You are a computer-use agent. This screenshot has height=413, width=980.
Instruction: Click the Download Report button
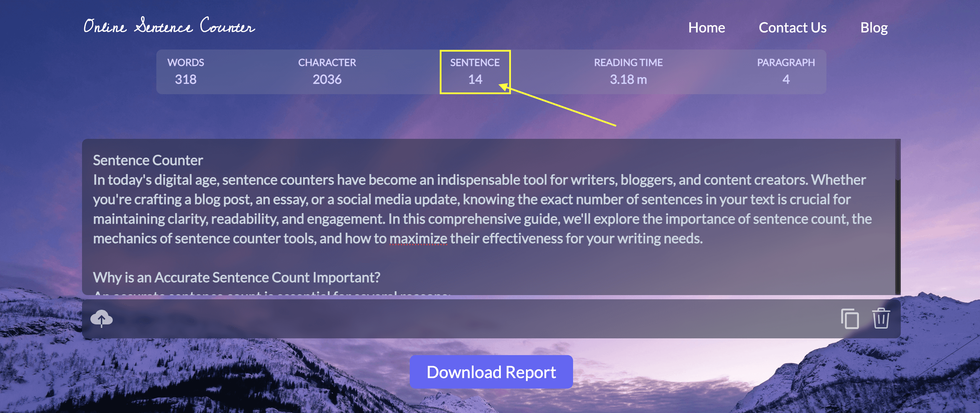pos(490,372)
